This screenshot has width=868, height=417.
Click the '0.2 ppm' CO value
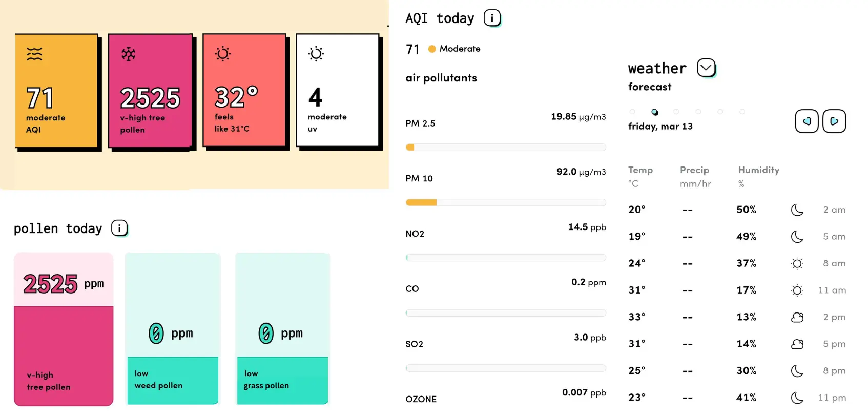point(589,282)
